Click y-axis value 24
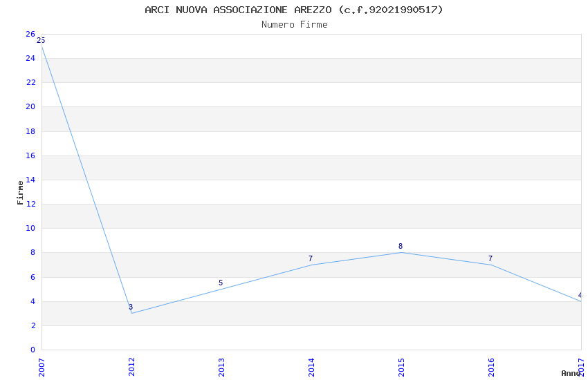 tap(30, 59)
